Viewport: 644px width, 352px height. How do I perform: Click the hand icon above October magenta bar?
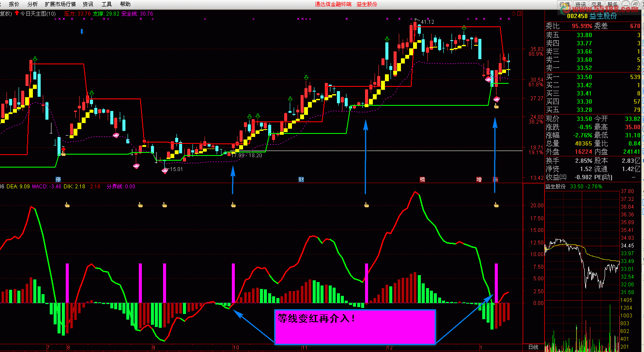(x=234, y=205)
